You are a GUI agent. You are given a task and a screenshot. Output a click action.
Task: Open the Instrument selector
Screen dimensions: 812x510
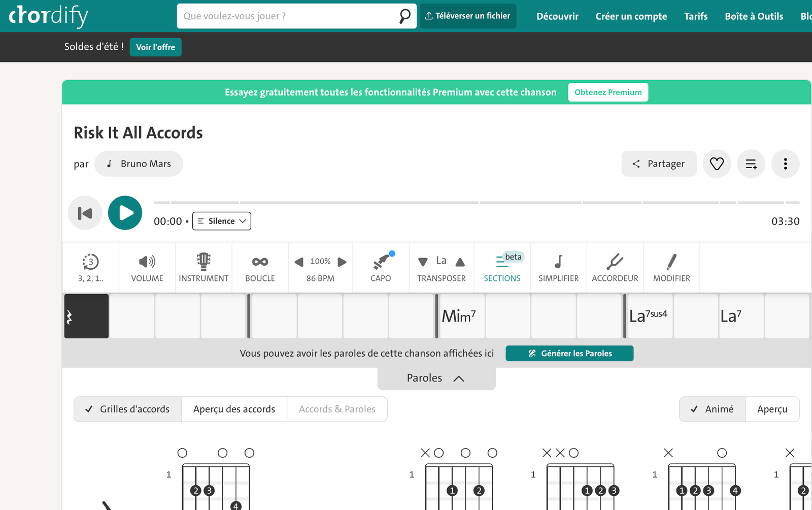point(204,268)
